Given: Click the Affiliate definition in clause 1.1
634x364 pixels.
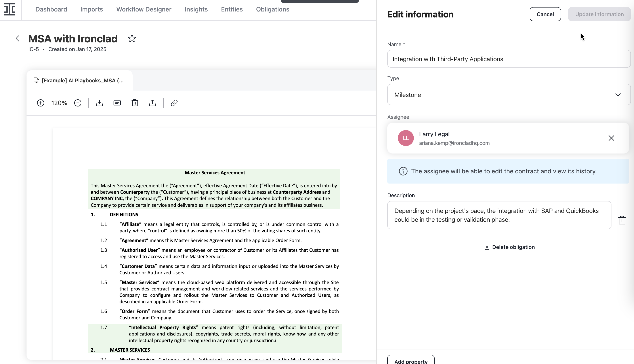Looking at the screenshot, I should click(229, 227).
